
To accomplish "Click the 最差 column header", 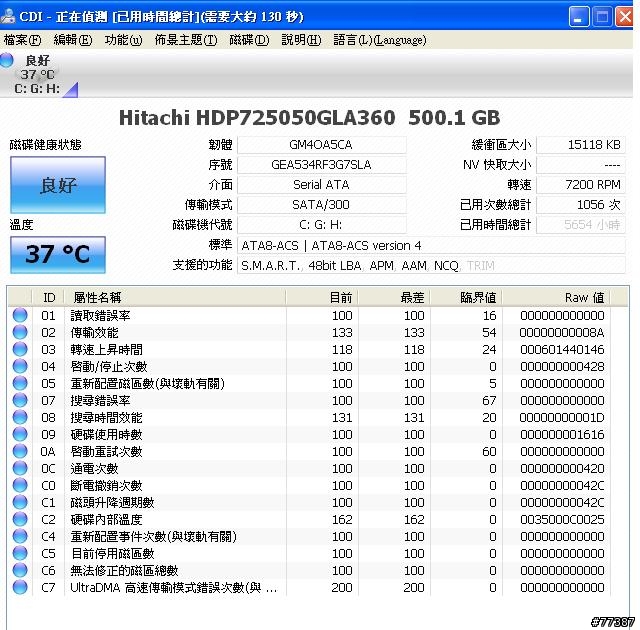I will point(394,297).
